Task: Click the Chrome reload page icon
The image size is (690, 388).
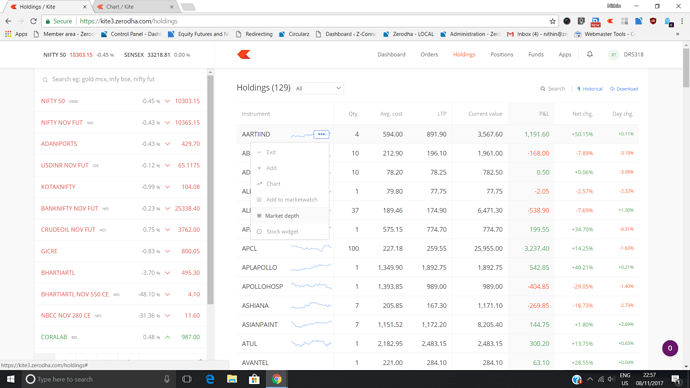Action: click(x=33, y=21)
